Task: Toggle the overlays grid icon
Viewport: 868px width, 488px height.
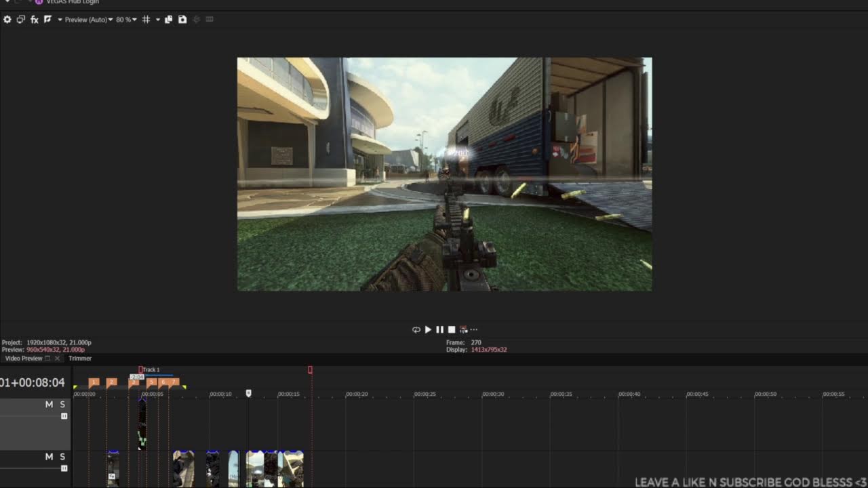Action: [146, 20]
